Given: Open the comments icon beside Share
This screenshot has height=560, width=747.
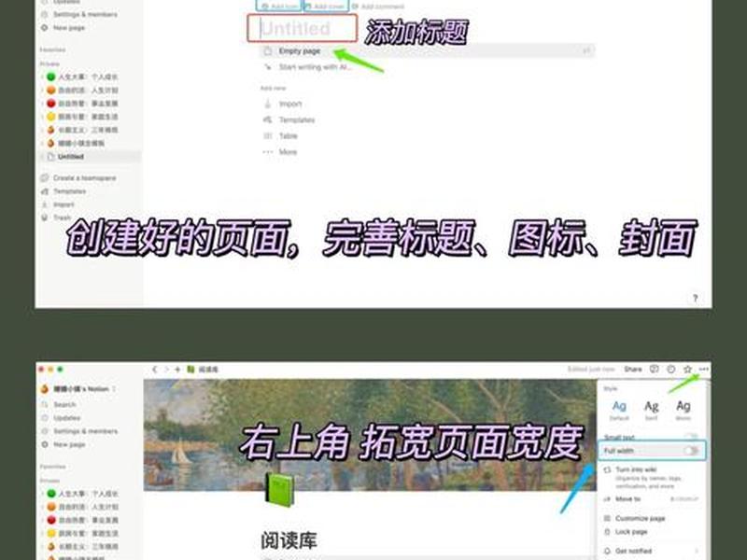Looking at the screenshot, I should pyautogui.click(x=655, y=369).
